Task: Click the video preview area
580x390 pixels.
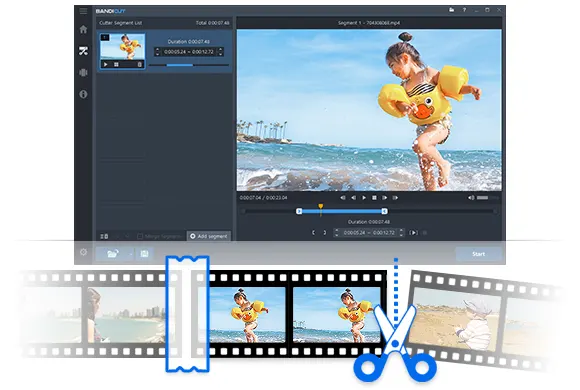Action: point(369,110)
